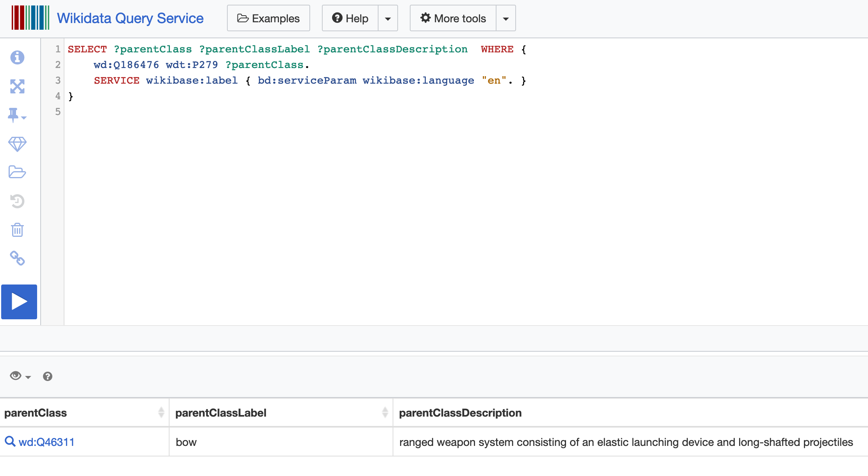Screen dimensions: 868x476
Task: Expand the Help dropdown arrow
Action: click(388, 18)
